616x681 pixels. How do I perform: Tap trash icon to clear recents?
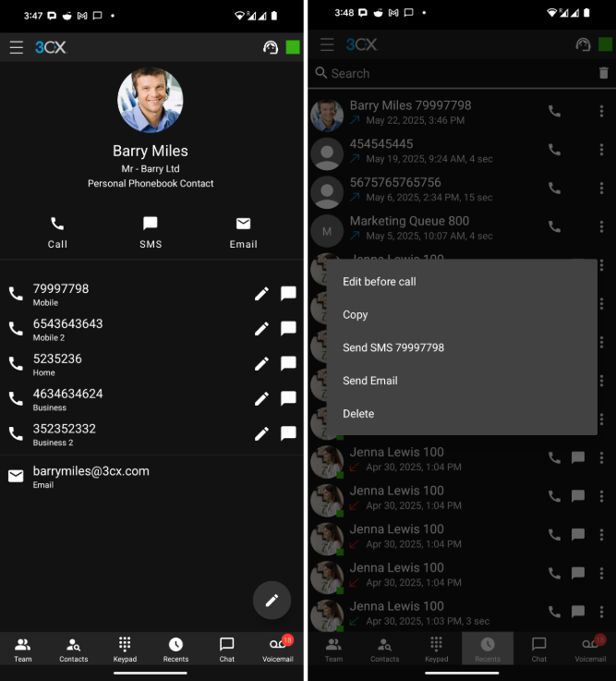coord(603,73)
